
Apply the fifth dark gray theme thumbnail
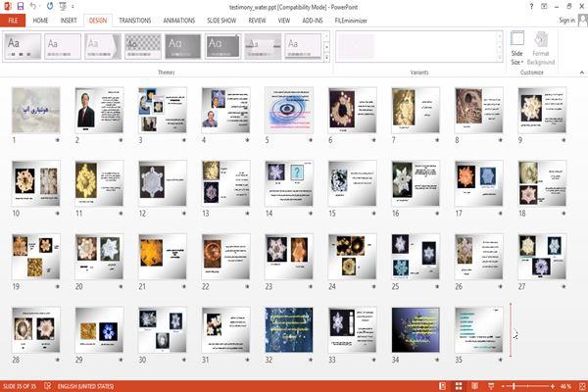(183, 46)
